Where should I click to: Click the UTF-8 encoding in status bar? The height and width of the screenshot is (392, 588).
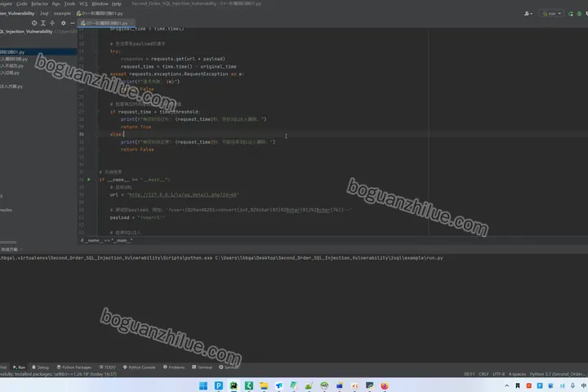point(498,374)
